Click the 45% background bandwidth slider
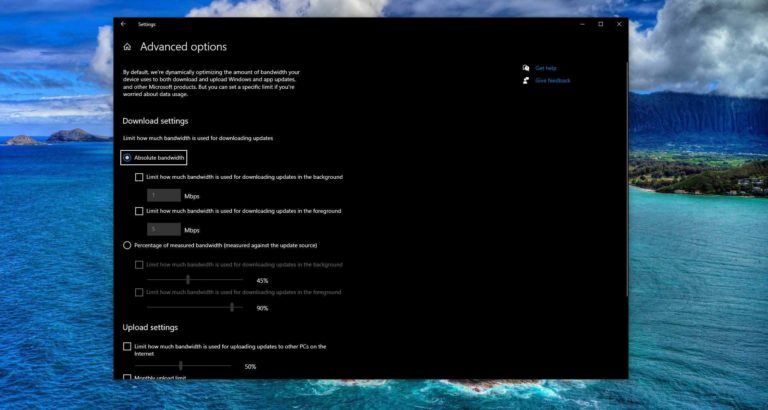This screenshot has height=410, width=768. tap(195, 280)
